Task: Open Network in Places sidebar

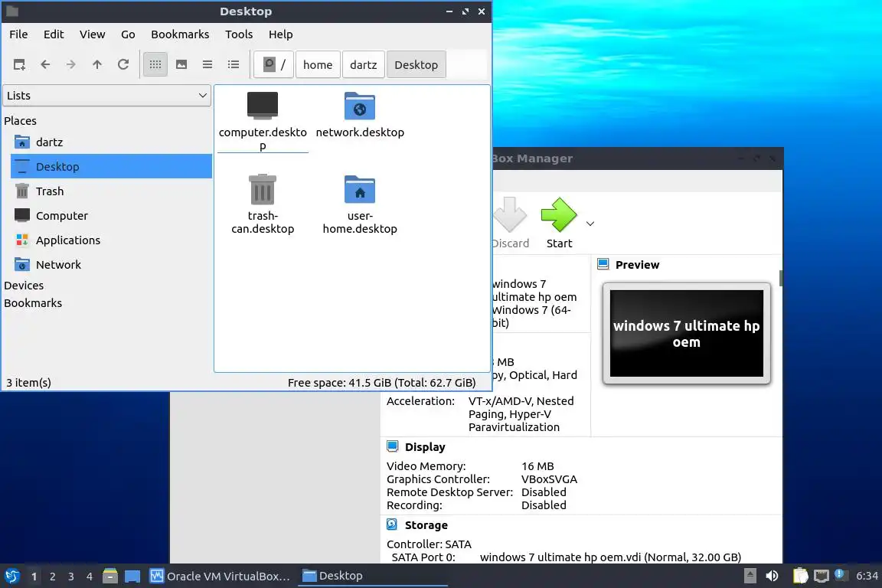Action: pyautogui.click(x=111, y=264)
